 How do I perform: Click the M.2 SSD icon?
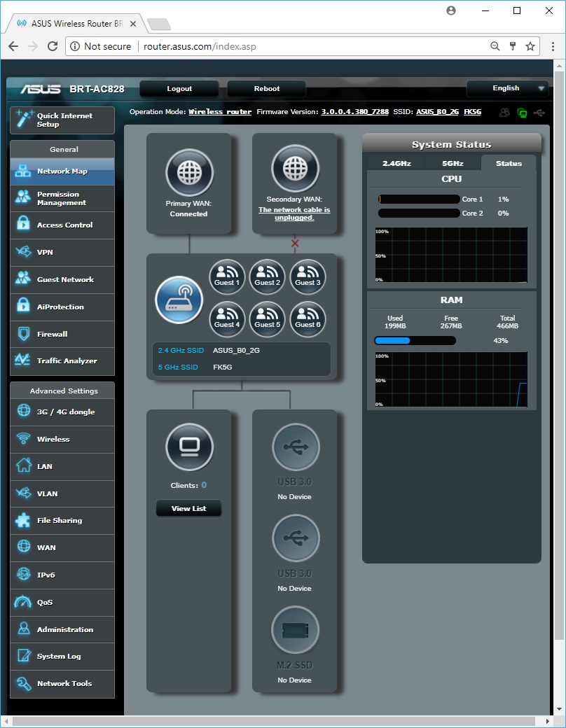pyautogui.click(x=294, y=630)
